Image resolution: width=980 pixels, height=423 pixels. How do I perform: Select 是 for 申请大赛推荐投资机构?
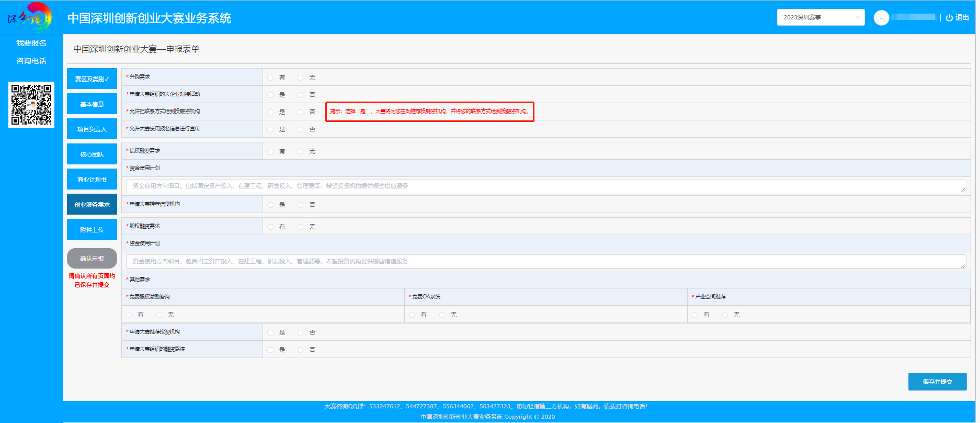tap(270, 332)
